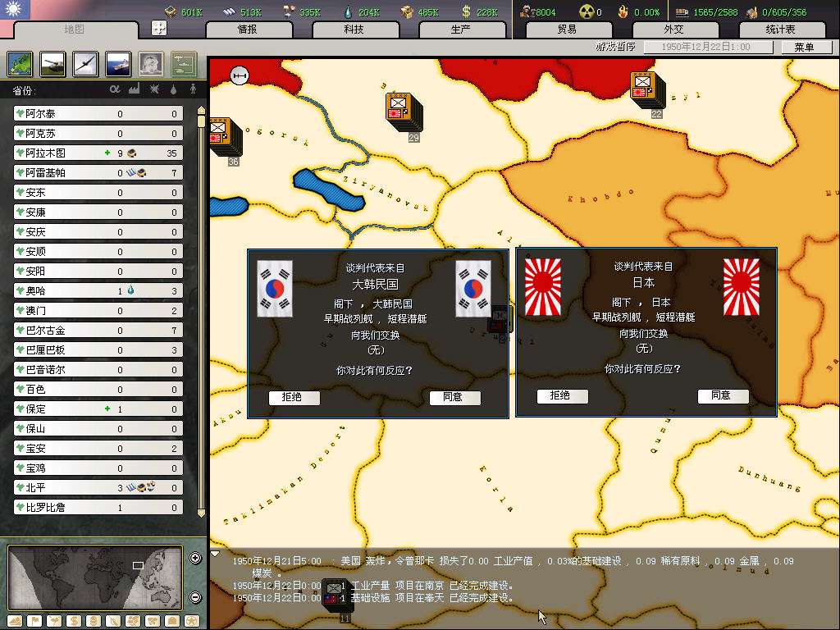Screen dimensions: 840x630
Task: Select the Japanese unit stack labeled 22
Action: [649, 90]
